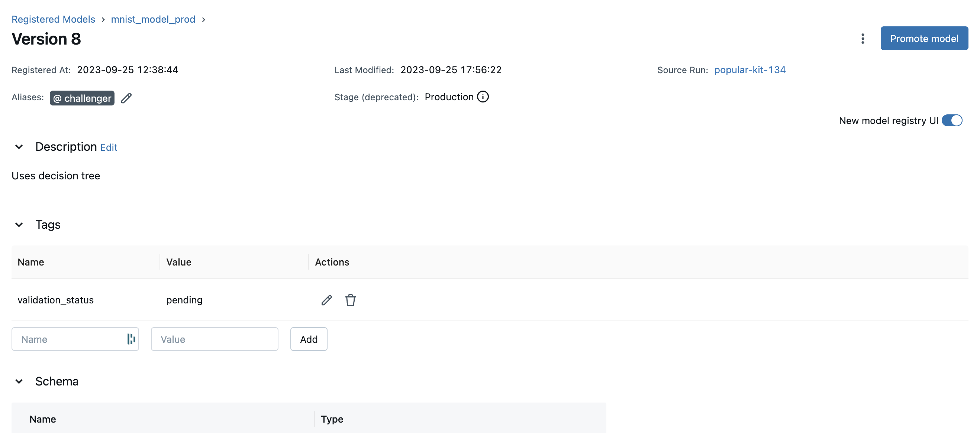
Task: Click the Name field sort icon
Action: click(129, 339)
